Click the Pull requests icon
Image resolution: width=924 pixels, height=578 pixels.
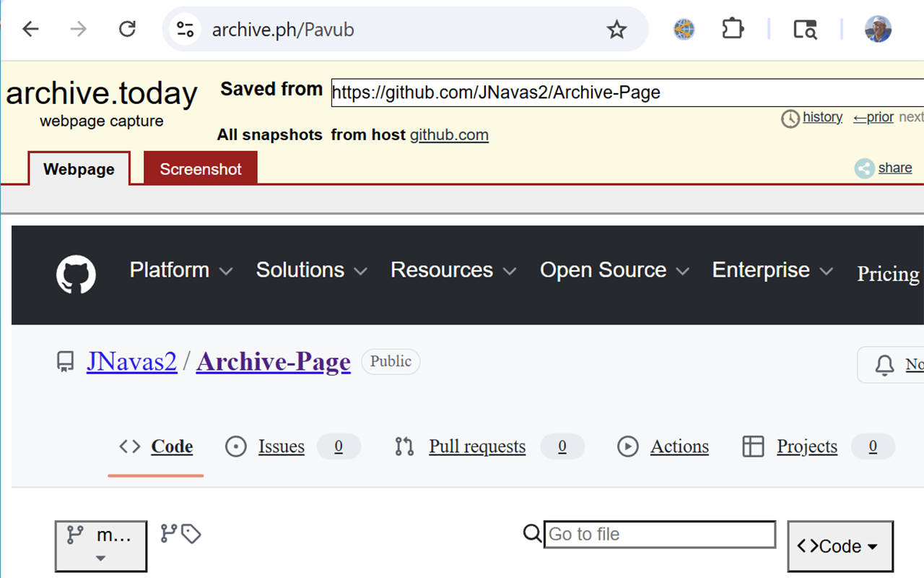click(404, 447)
